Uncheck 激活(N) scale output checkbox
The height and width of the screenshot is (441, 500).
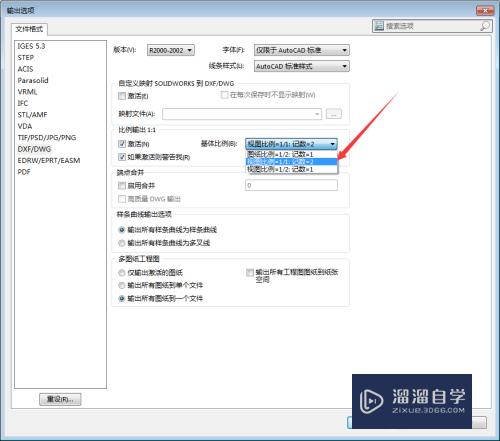122,144
